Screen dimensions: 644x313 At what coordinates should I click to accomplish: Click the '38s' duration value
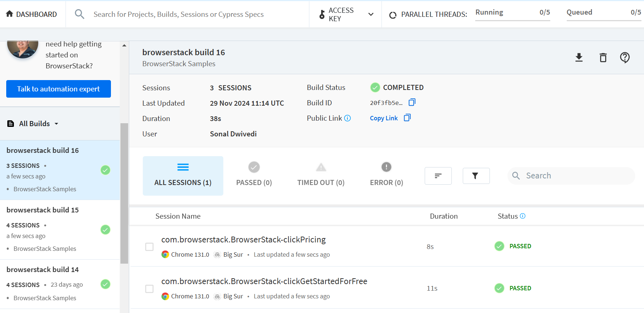tap(216, 118)
